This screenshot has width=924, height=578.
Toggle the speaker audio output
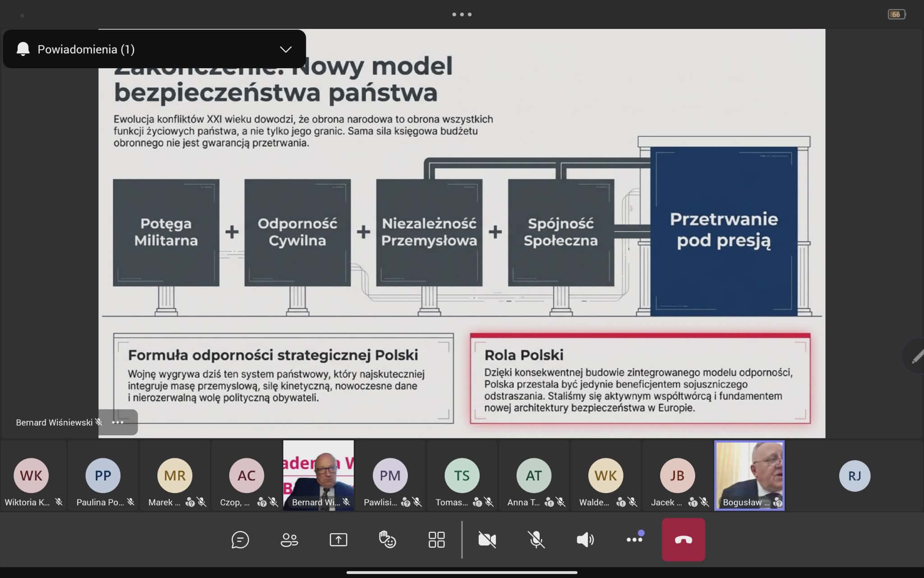tap(585, 540)
